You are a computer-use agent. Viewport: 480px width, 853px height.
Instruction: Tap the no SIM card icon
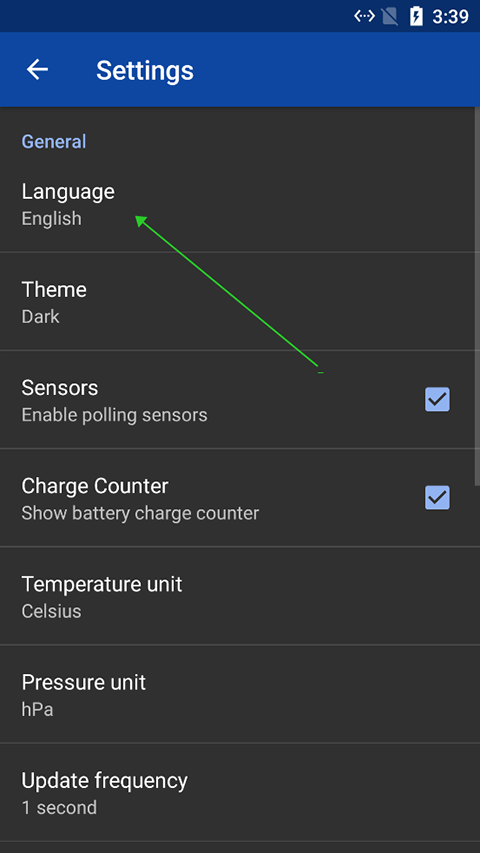(390, 16)
